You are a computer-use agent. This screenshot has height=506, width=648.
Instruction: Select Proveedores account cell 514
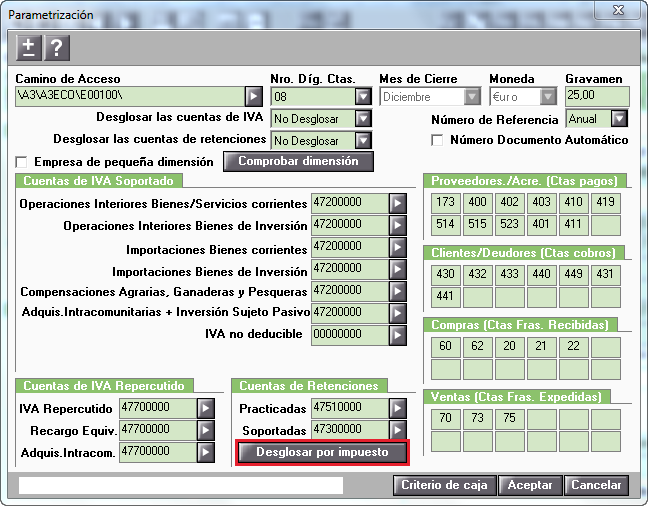pos(446,225)
